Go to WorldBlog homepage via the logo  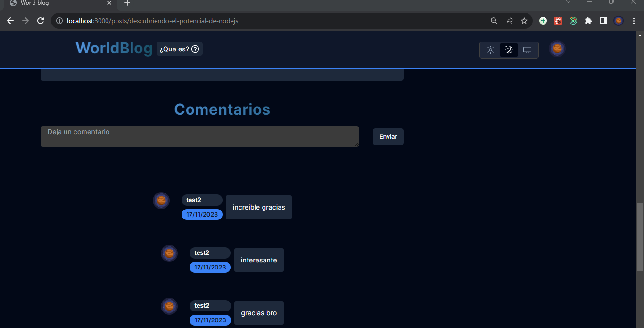tap(114, 48)
